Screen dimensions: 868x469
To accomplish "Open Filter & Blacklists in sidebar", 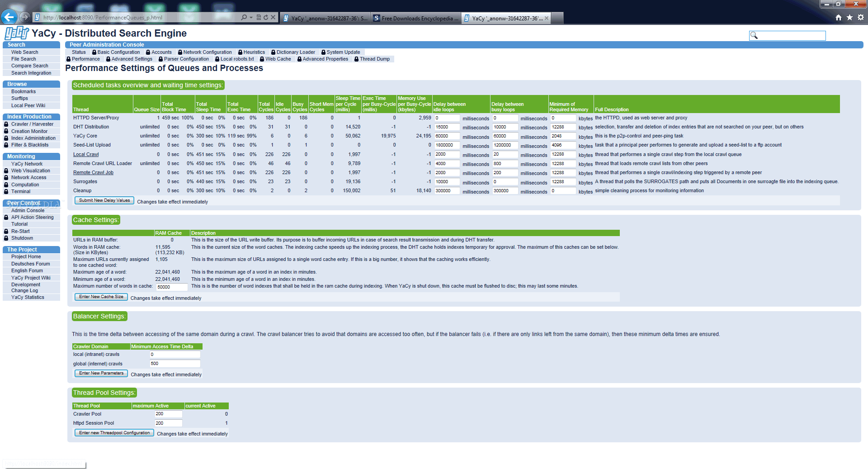I will (x=30, y=145).
